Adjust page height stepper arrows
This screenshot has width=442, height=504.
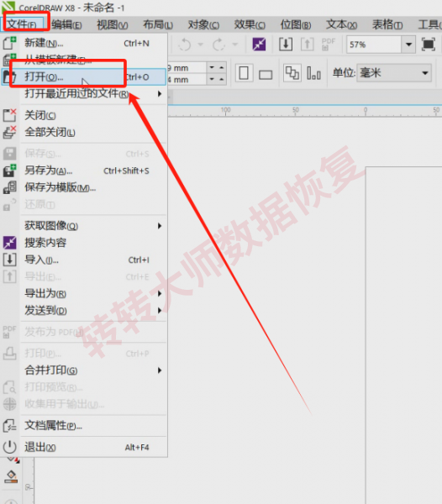click(216, 80)
